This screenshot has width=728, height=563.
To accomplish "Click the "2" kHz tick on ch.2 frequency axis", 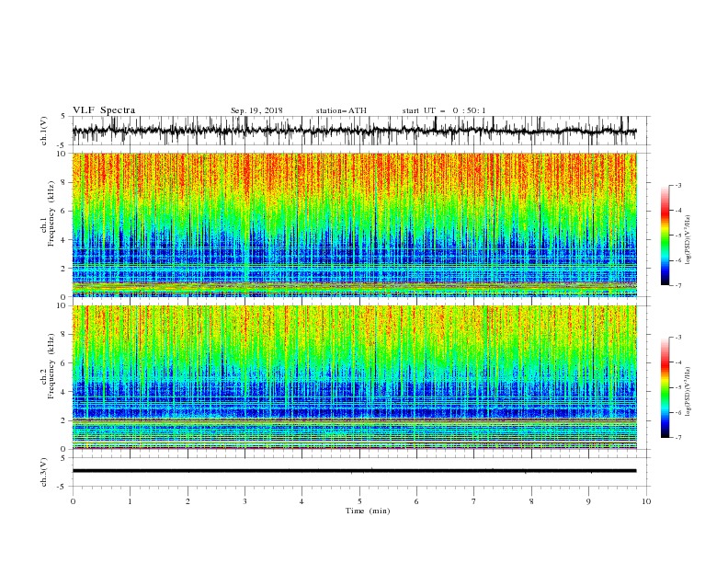I will pos(64,420).
